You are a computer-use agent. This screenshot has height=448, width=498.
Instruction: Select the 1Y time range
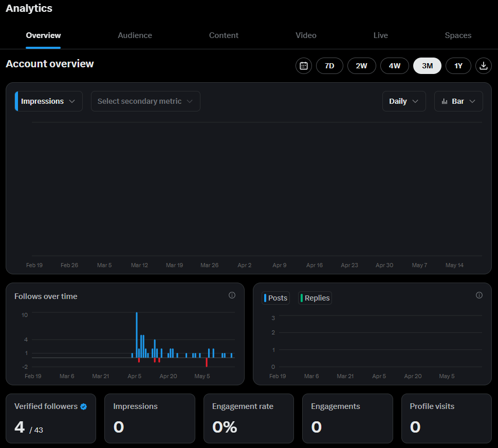tap(458, 66)
